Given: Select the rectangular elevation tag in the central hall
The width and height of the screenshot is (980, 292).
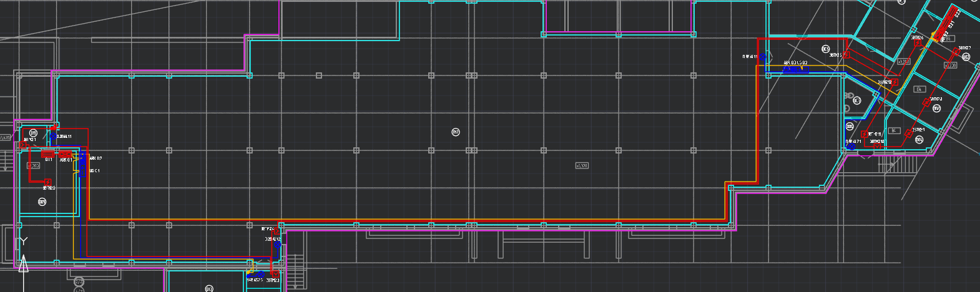Looking at the screenshot, I should coord(582,165).
